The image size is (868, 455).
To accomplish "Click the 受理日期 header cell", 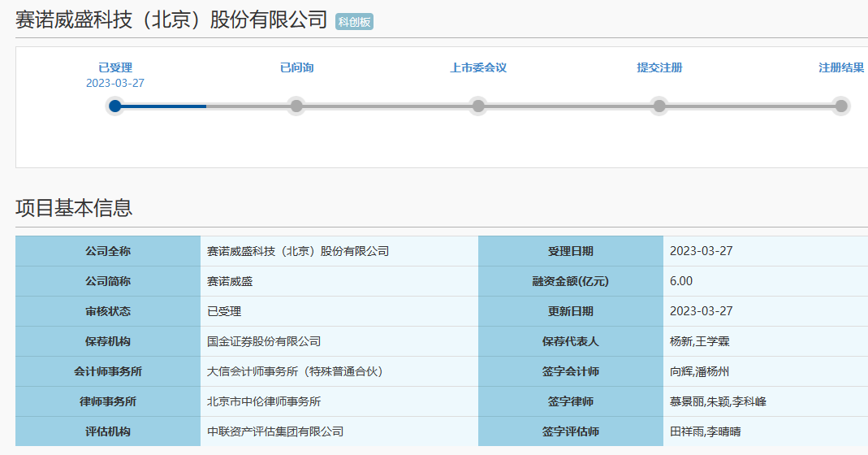I will click(571, 251).
